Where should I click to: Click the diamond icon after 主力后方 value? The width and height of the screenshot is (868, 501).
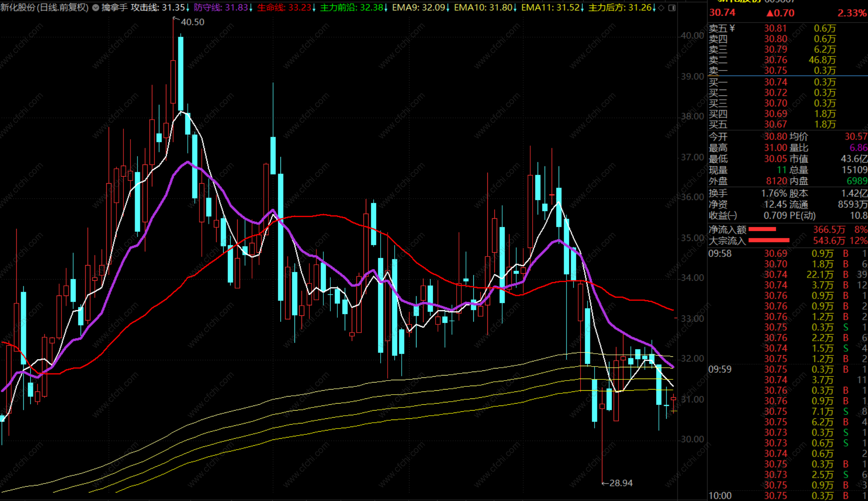click(662, 8)
